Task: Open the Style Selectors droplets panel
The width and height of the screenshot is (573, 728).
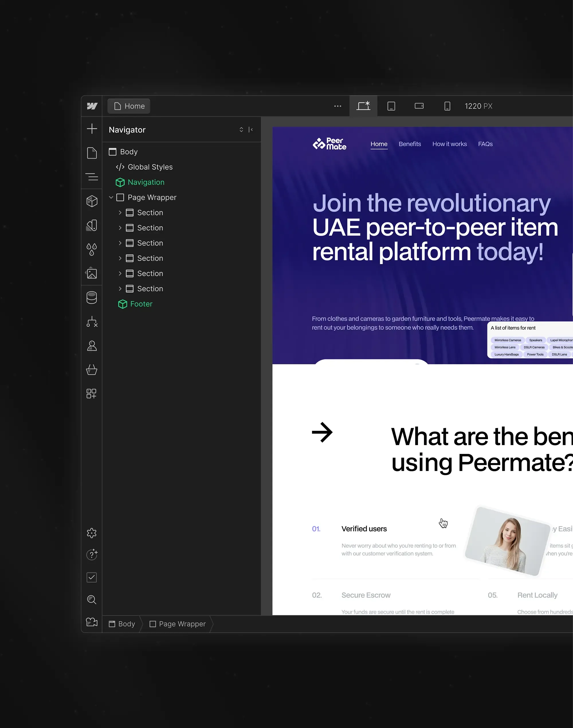Action: [92, 249]
